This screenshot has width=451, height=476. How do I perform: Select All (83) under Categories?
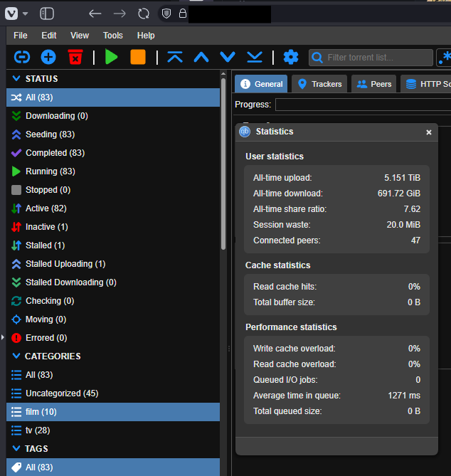point(113,375)
